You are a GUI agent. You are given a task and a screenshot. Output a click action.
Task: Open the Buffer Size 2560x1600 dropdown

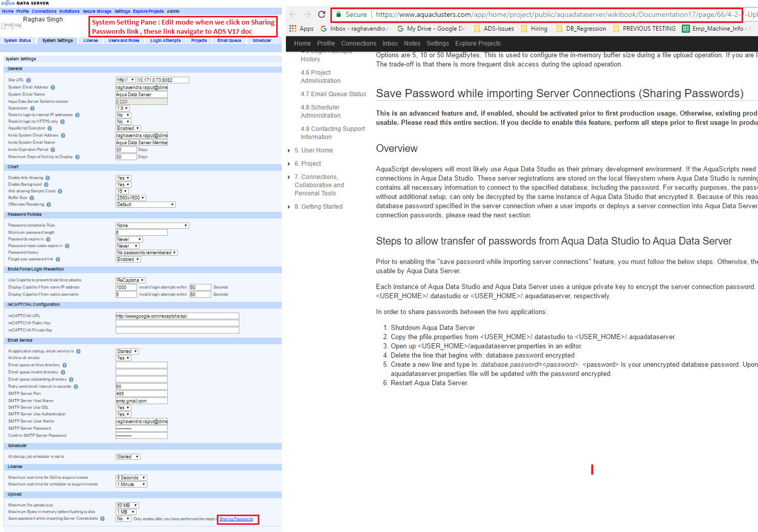tap(131, 198)
